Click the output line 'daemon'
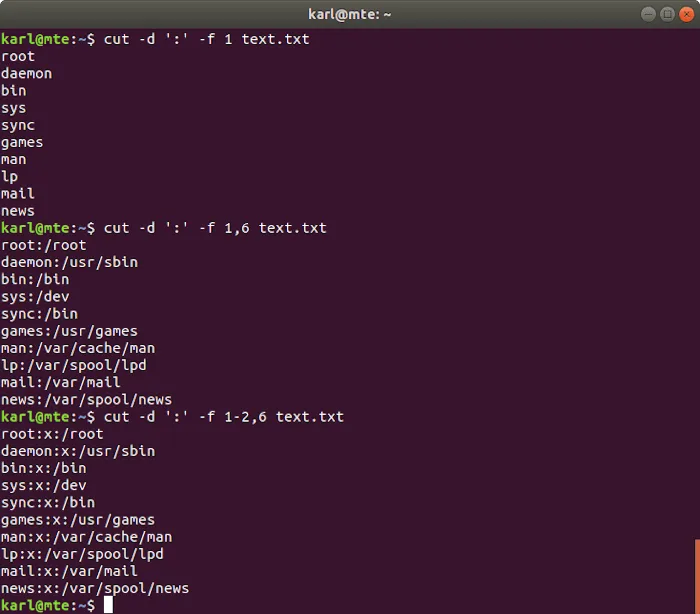 point(26,74)
